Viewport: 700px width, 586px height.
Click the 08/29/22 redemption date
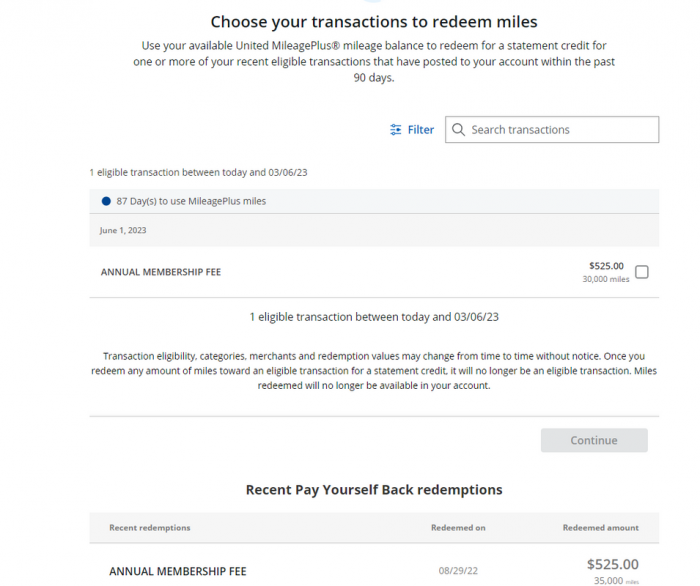(x=458, y=571)
